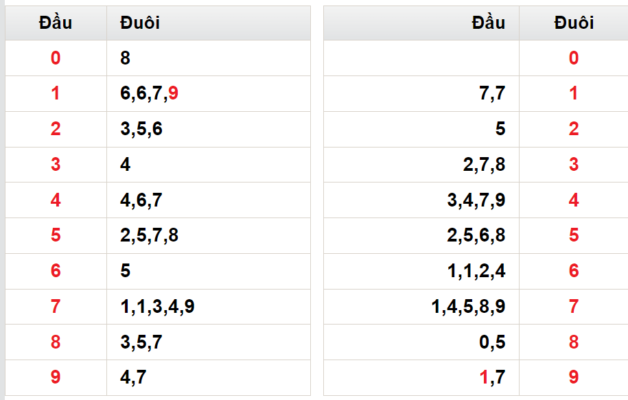Click the right table's Đuôi column header
Screen dimensions: 628x400
click(x=574, y=23)
